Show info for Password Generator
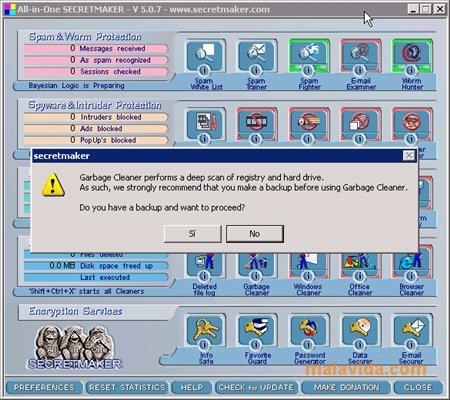This screenshot has height=400, width=450. click(308, 344)
